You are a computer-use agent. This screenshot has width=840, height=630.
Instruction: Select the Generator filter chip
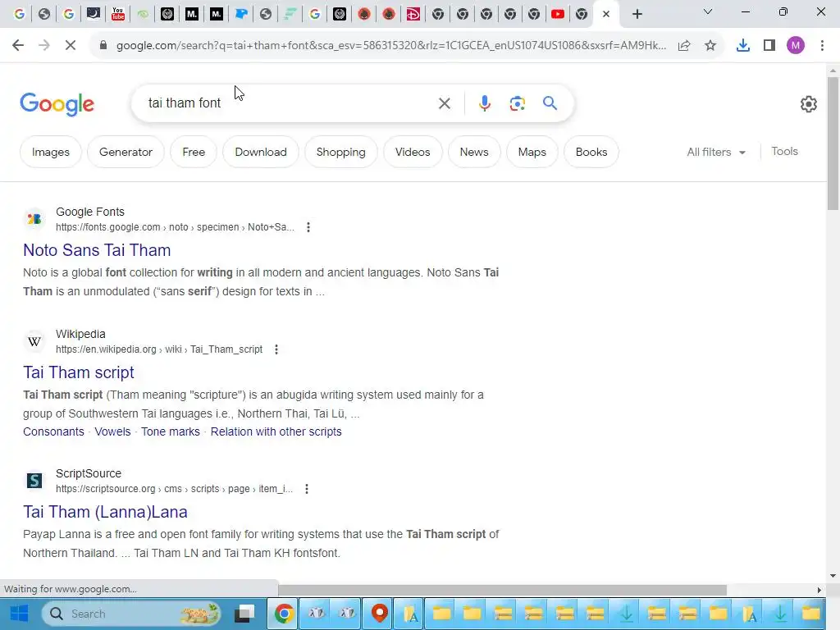[x=126, y=152]
